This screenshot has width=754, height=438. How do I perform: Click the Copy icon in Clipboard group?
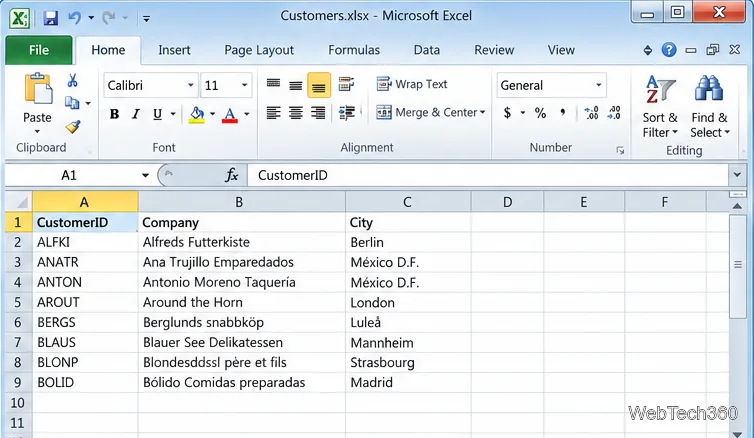[72, 102]
